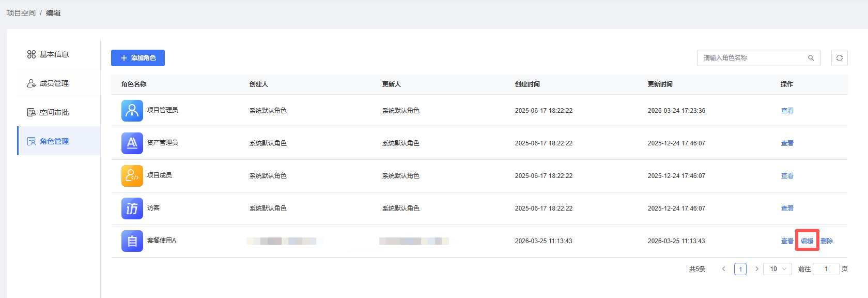Switch to 成员管理 in the sidebar
The height and width of the screenshot is (298, 868).
54,83
